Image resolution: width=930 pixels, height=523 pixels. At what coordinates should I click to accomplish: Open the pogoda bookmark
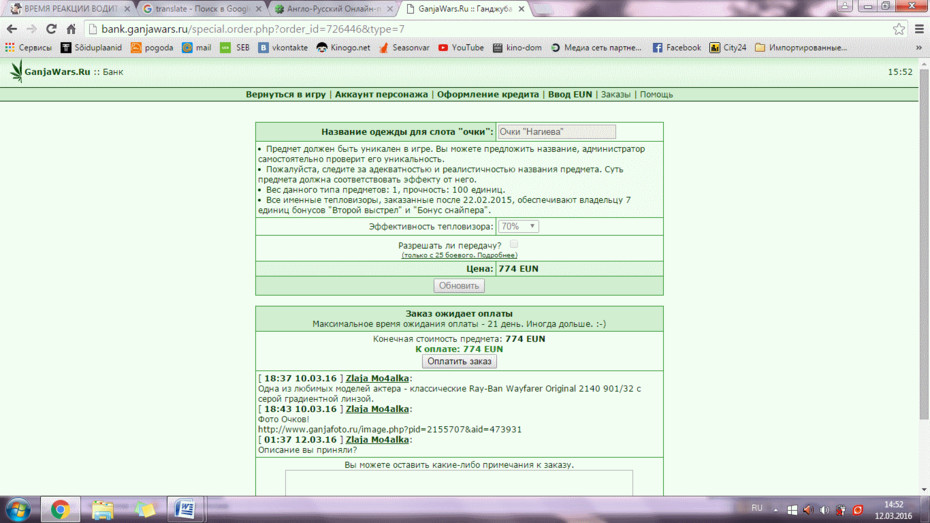(x=152, y=47)
